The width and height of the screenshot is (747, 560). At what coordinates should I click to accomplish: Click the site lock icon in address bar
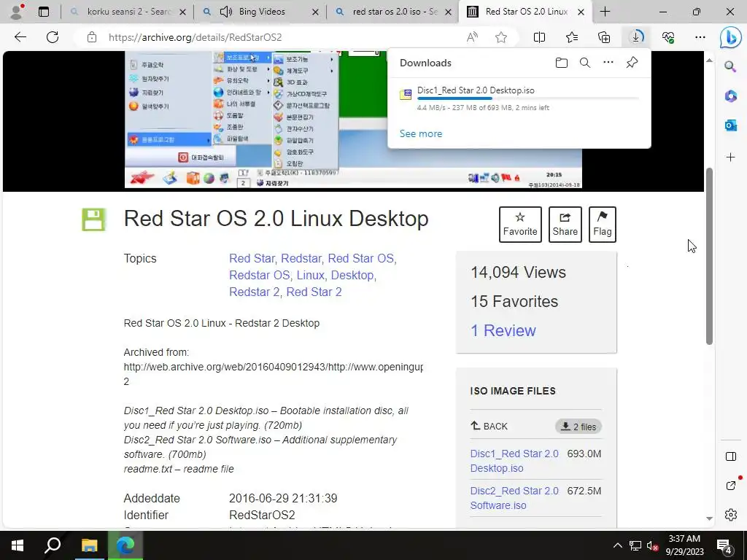pos(92,37)
